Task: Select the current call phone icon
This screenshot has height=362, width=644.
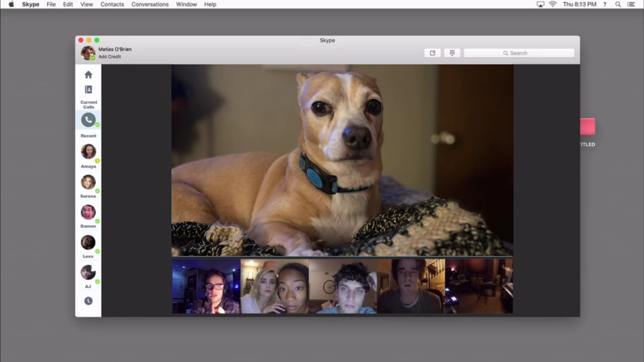Action: [x=88, y=120]
